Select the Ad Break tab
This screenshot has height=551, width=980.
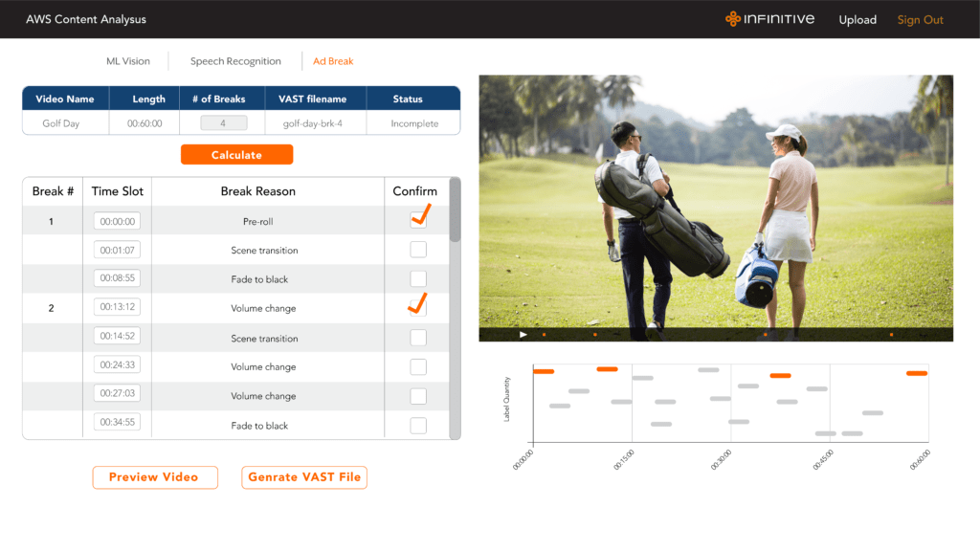click(x=333, y=61)
